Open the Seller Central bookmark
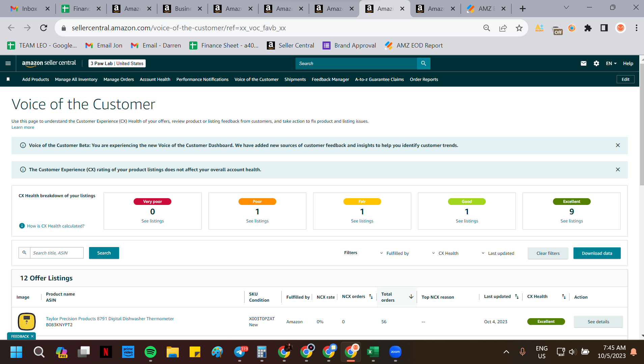The image size is (644, 364). [x=290, y=45]
